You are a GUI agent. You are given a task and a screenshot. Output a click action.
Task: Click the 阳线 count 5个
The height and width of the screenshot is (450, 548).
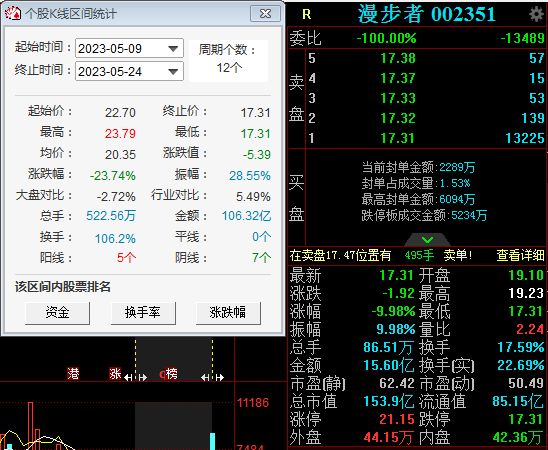pos(126,258)
